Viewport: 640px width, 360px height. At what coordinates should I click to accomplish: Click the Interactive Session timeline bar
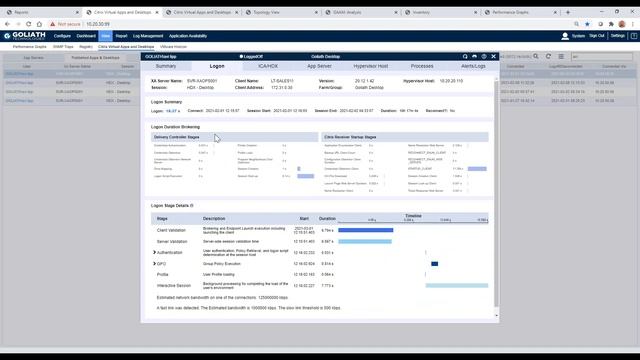point(457,286)
